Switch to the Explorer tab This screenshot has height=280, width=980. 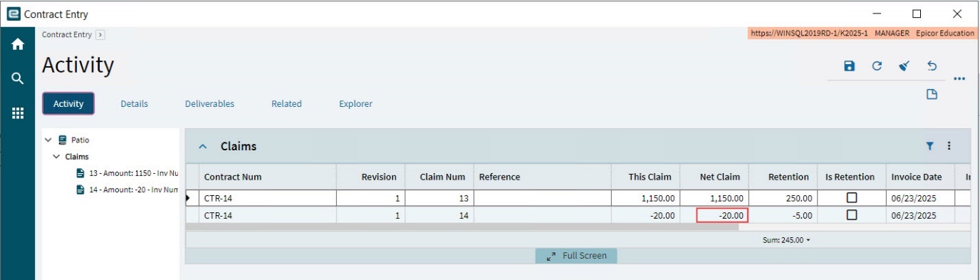pyautogui.click(x=355, y=103)
